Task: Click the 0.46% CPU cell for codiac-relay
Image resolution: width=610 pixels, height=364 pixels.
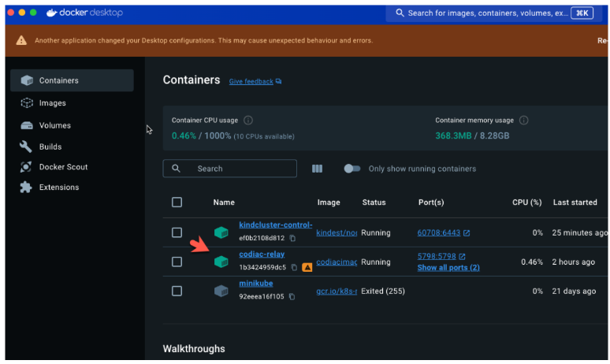Action: pyautogui.click(x=532, y=262)
